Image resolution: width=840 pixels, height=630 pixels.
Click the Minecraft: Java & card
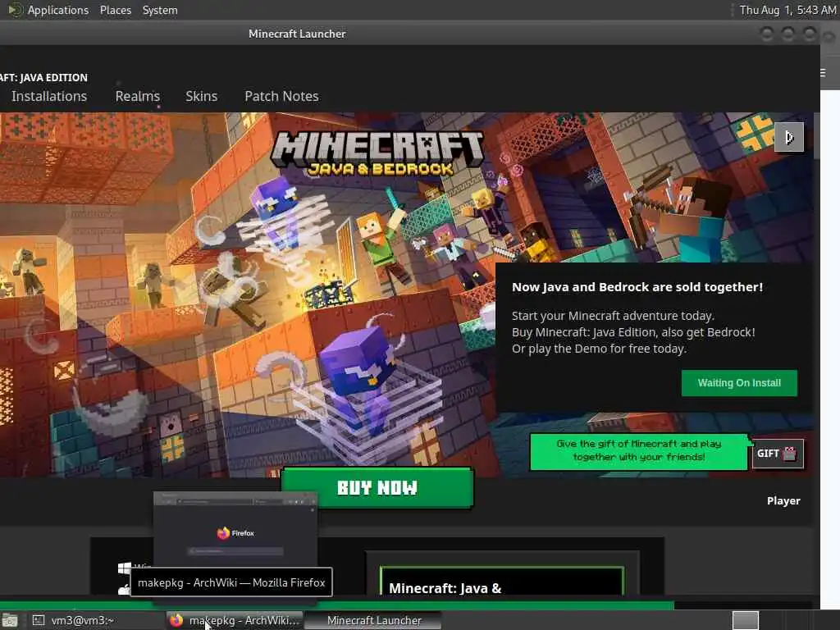501,581
